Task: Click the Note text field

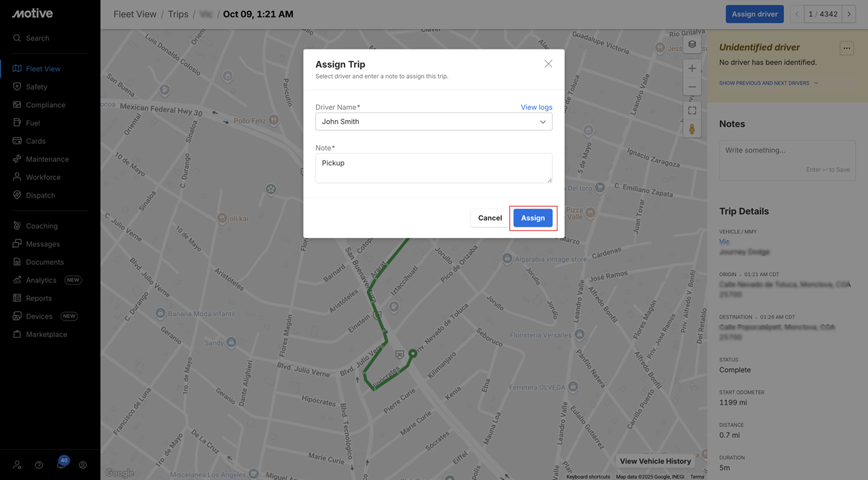Action: [434, 168]
